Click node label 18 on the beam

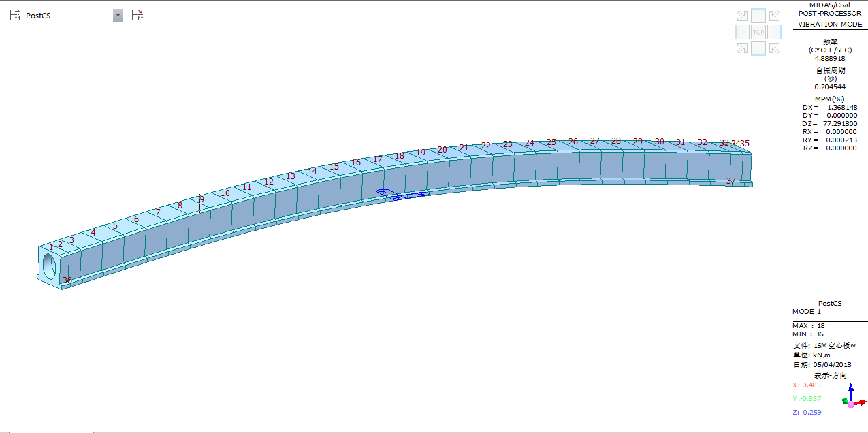(400, 156)
